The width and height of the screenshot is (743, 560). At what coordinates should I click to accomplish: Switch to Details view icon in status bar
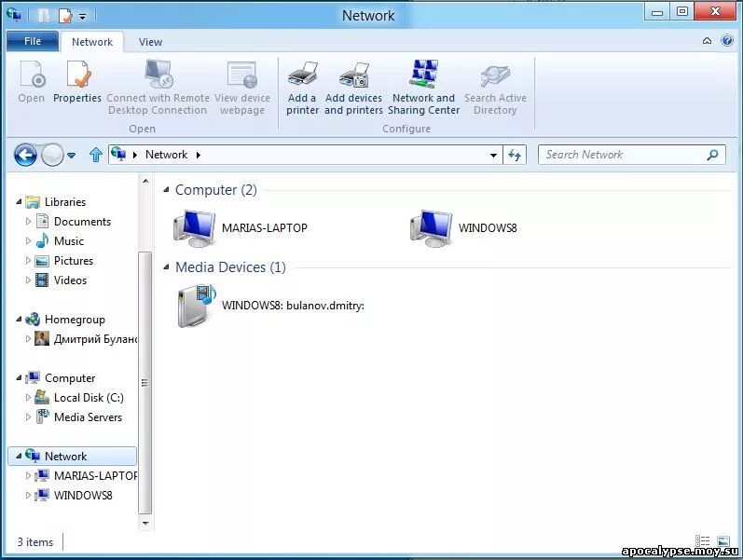pos(702,540)
